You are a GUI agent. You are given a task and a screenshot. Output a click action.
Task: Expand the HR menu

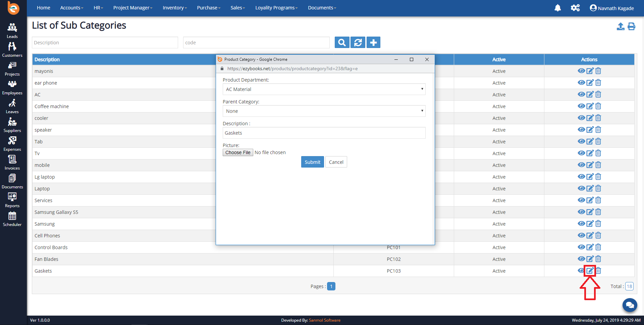(x=98, y=8)
